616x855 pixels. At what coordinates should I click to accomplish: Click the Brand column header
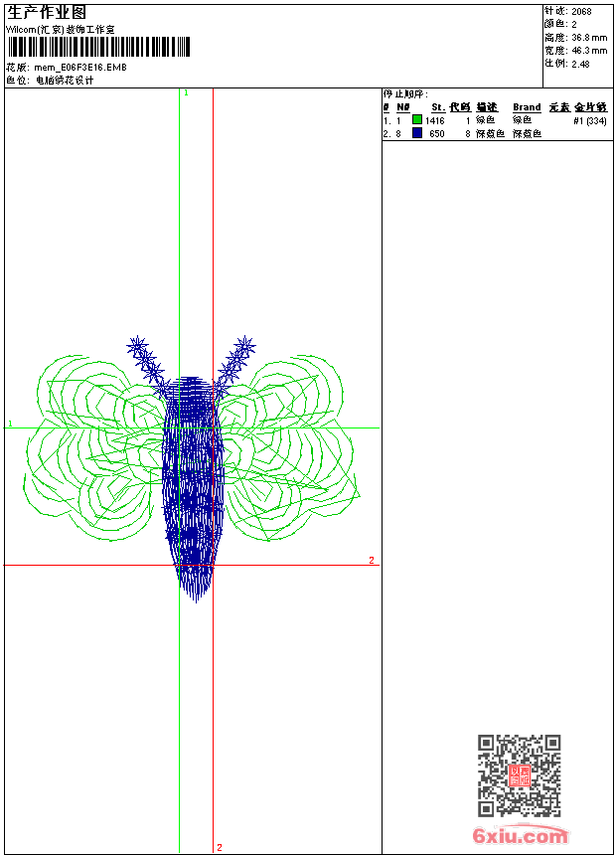[527, 107]
